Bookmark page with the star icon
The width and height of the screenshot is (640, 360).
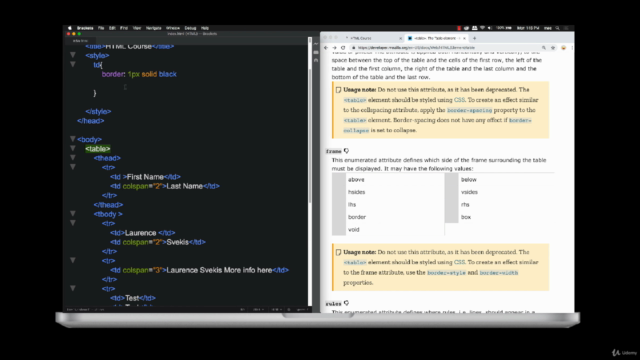(x=553, y=48)
